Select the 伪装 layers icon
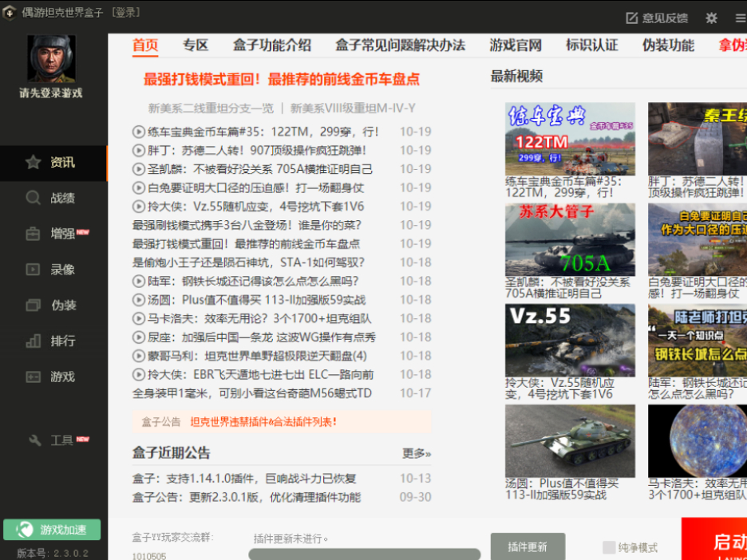 (x=33, y=306)
